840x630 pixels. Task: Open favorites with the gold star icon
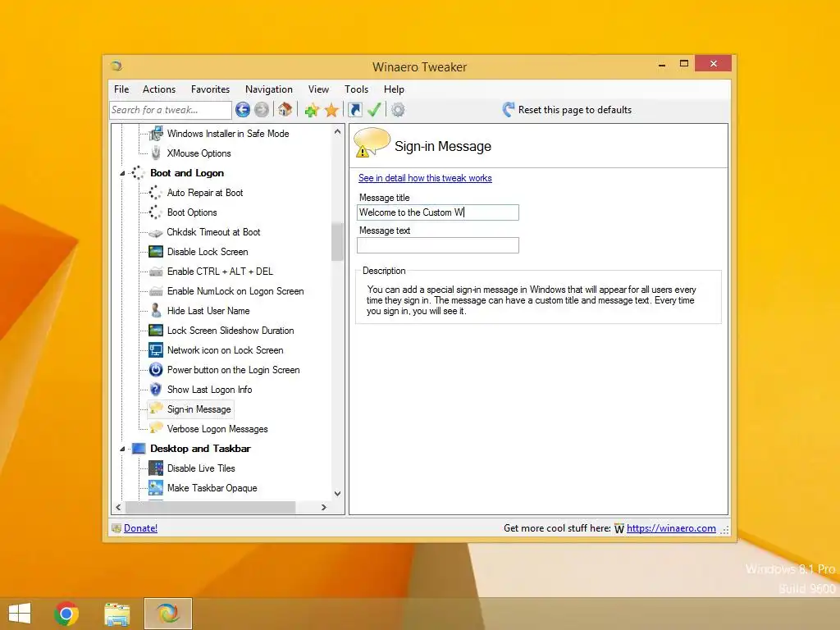331,110
